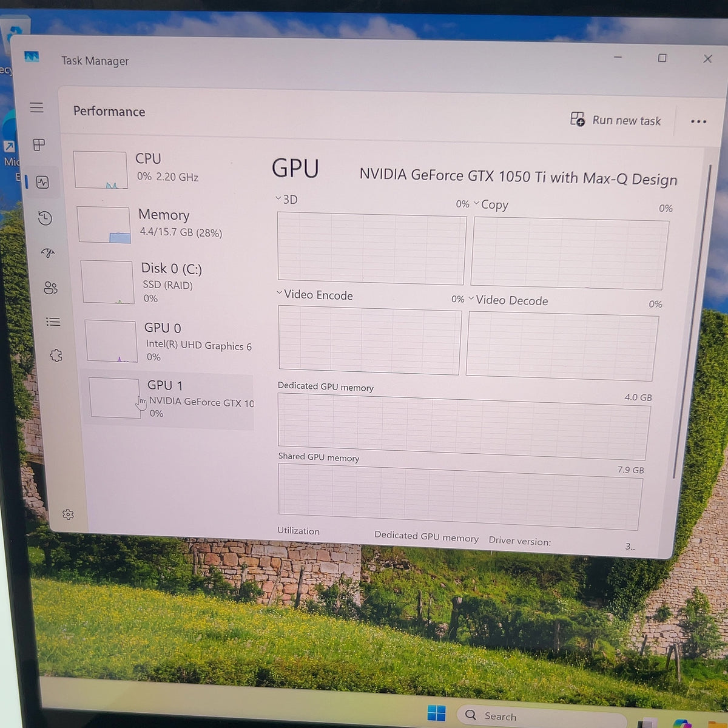The width and height of the screenshot is (728, 728).
Task: Click the Shared GPU memory graph
Action: [460, 496]
